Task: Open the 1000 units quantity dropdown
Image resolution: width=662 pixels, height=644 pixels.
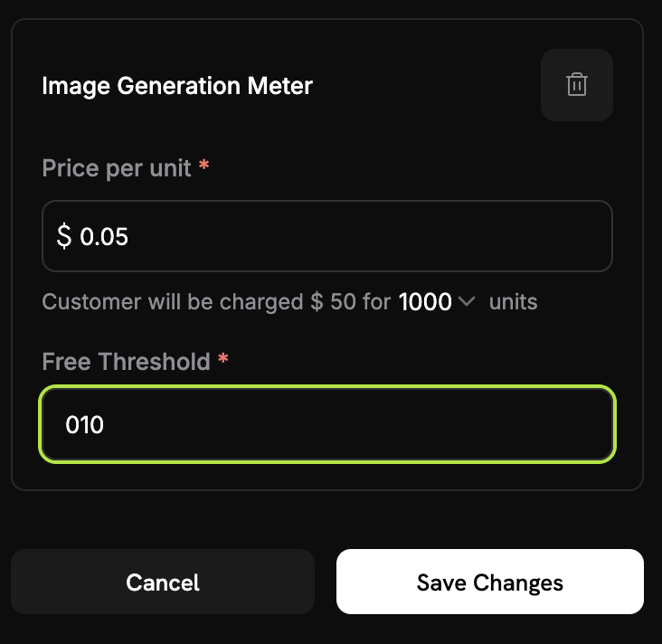Action: pyautogui.click(x=437, y=301)
